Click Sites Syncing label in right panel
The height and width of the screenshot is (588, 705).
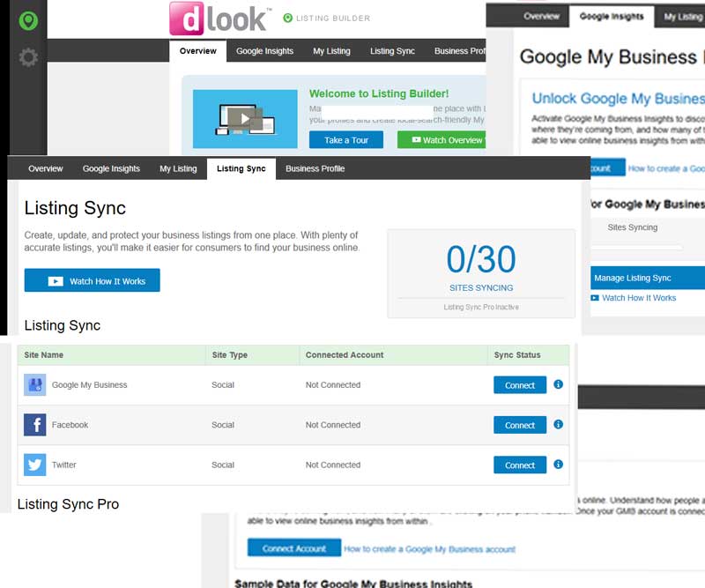point(633,227)
